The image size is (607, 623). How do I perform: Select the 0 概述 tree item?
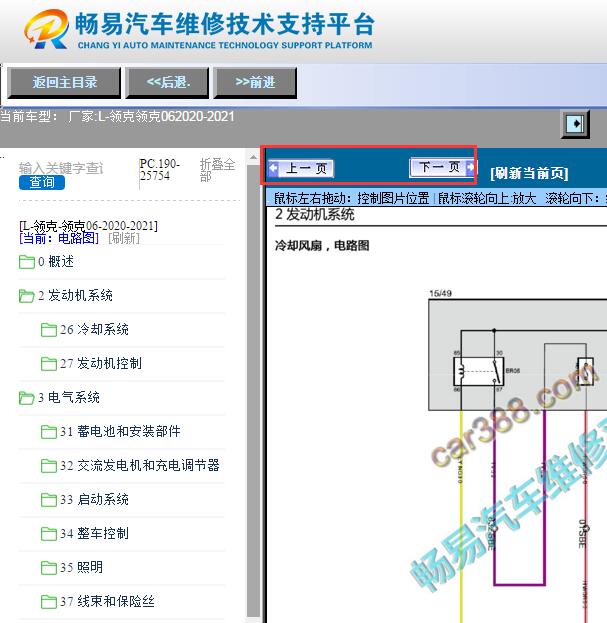(x=56, y=262)
